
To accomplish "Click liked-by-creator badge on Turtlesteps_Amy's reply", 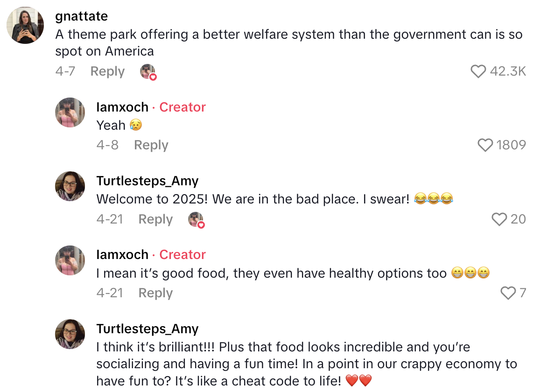I will 196,219.
